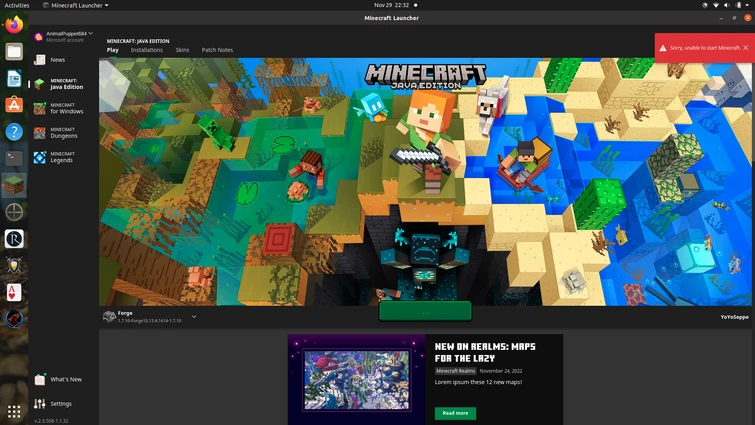Click the 'MINECRAFT: JAVA EDITION' heading
The width and height of the screenshot is (755, 425).
click(138, 41)
